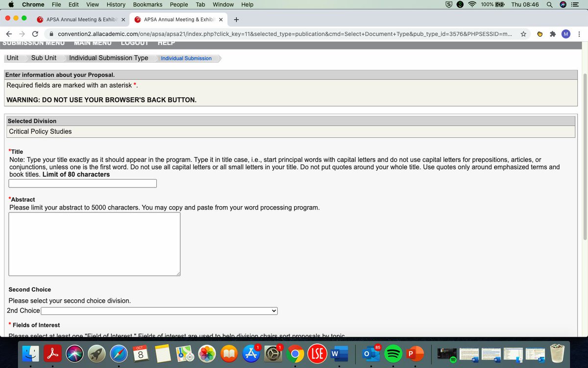The height and width of the screenshot is (368, 588).
Task: Launch Adobe Acrobat Reader from the dock
Action: click(53, 354)
